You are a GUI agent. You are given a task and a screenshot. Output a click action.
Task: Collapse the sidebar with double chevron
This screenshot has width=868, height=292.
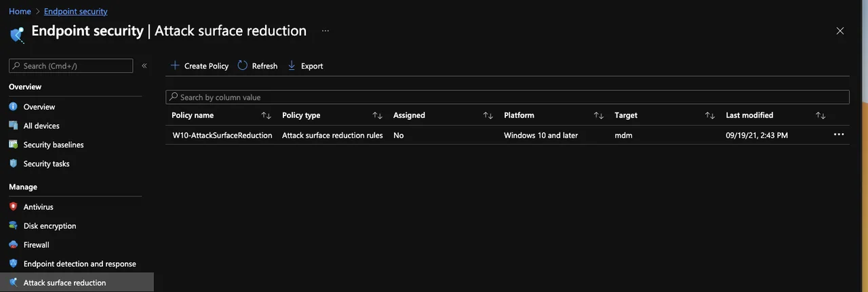[144, 66]
